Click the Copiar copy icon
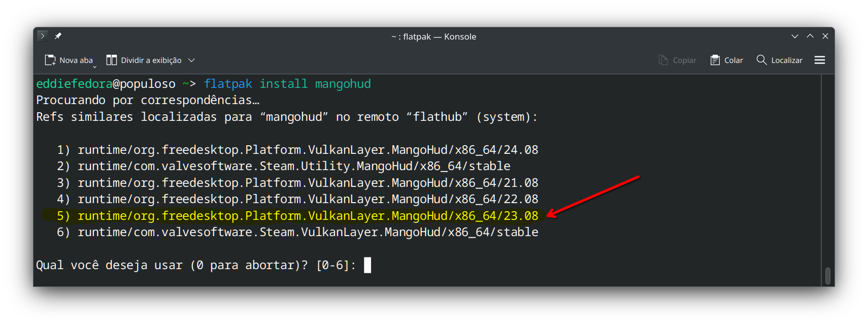Image resolution: width=868 pixels, height=326 pixels. [663, 60]
